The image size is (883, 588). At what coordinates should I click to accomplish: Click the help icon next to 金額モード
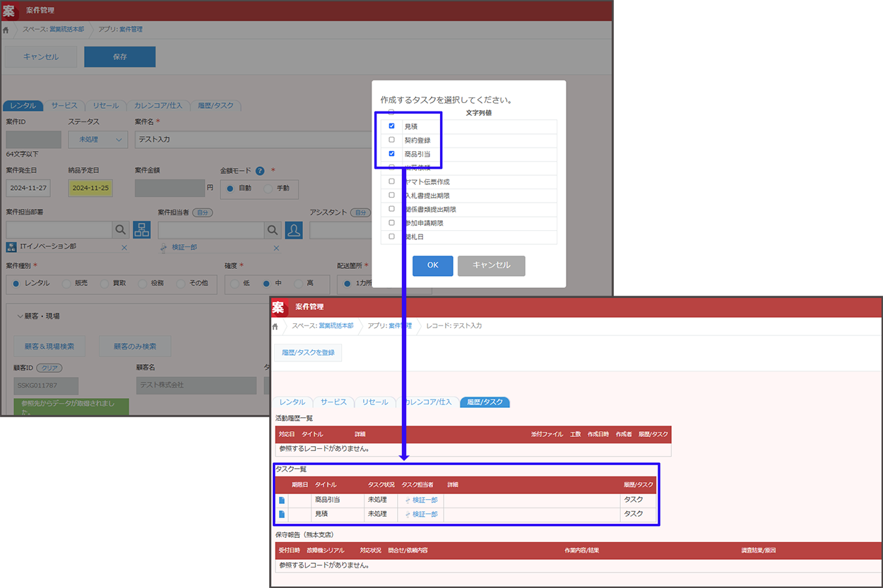[260, 171]
